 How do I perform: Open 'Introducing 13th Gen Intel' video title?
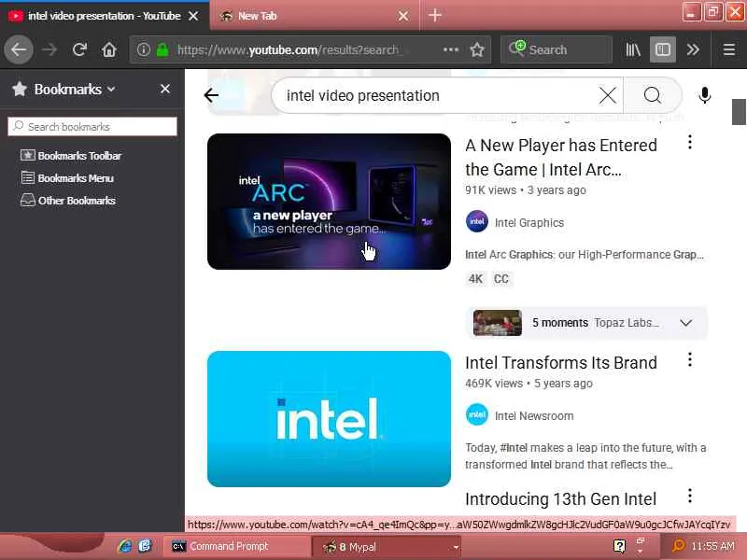(x=561, y=499)
